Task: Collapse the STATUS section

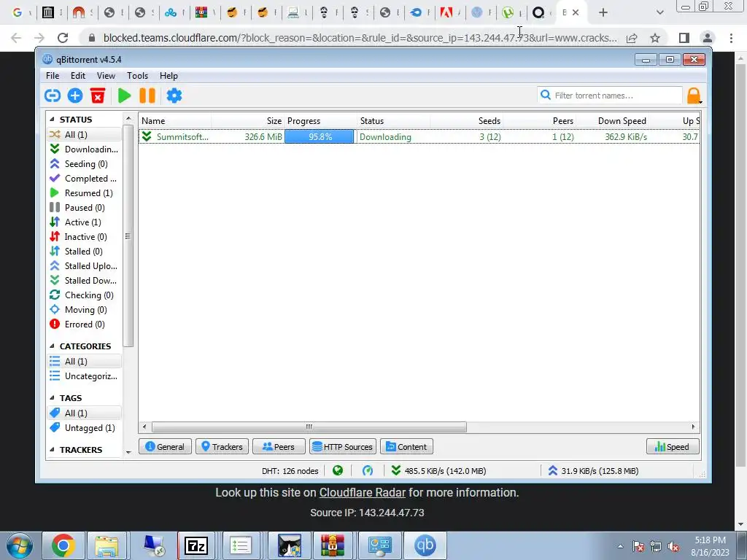Action: (x=52, y=120)
